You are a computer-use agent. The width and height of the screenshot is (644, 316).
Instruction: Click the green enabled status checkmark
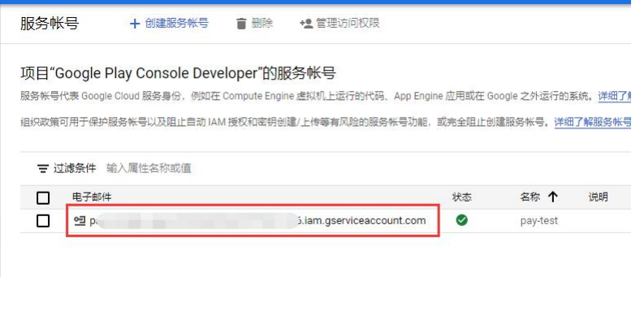coord(462,221)
